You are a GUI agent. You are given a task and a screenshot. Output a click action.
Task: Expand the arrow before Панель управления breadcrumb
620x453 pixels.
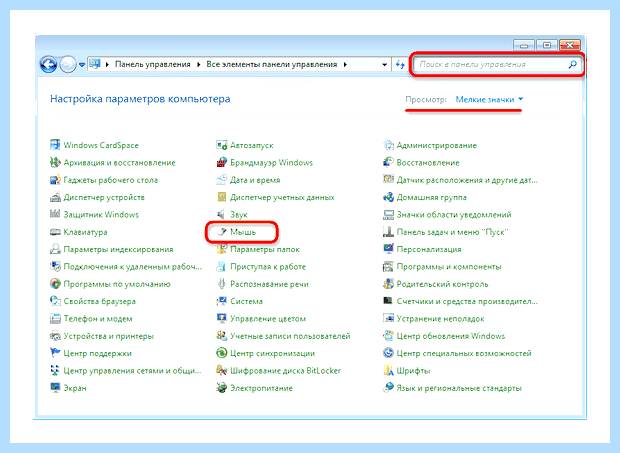[x=107, y=64]
